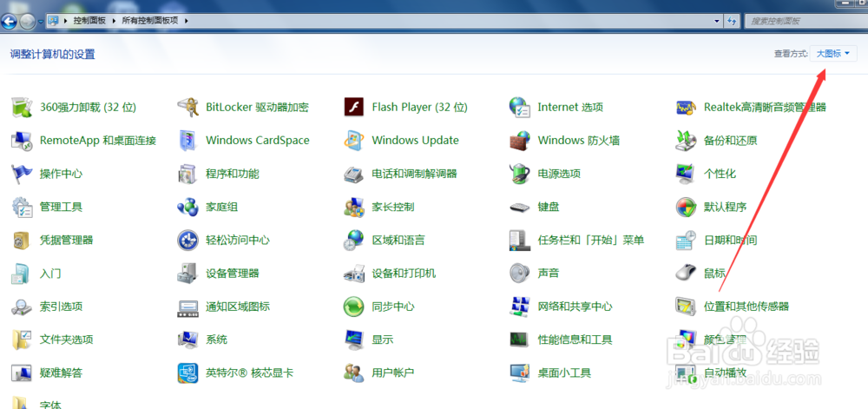This screenshot has height=409, width=868.
Task: Open Flash Player (32 位) icon
Action: (354, 107)
